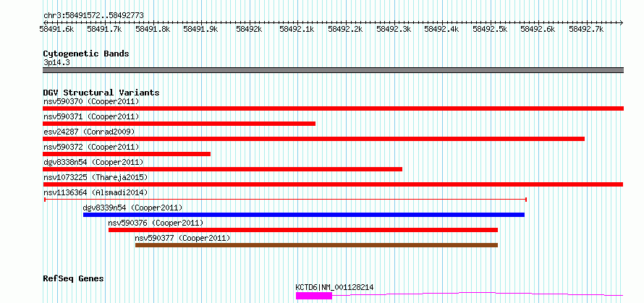Image resolution: width=644 pixels, height=303 pixels.
Task: Click the 58492.2k ruler tick label
Action: pyautogui.click(x=345, y=29)
